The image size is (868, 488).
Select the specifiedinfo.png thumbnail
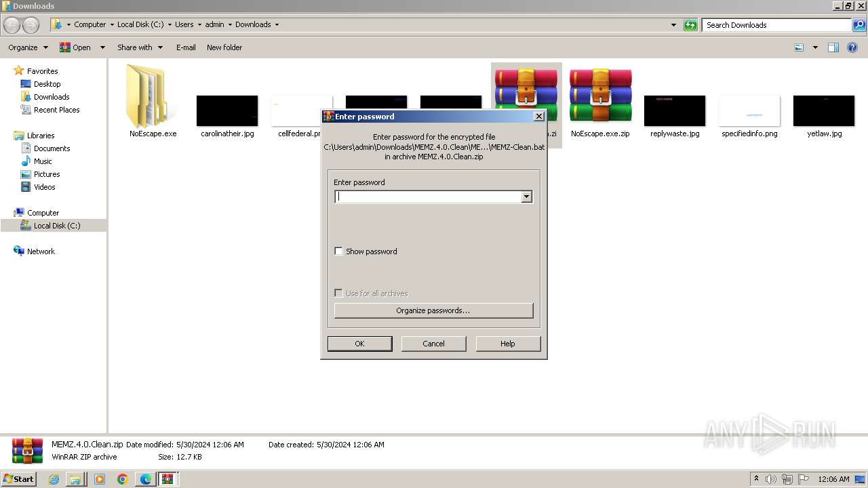pyautogui.click(x=749, y=110)
